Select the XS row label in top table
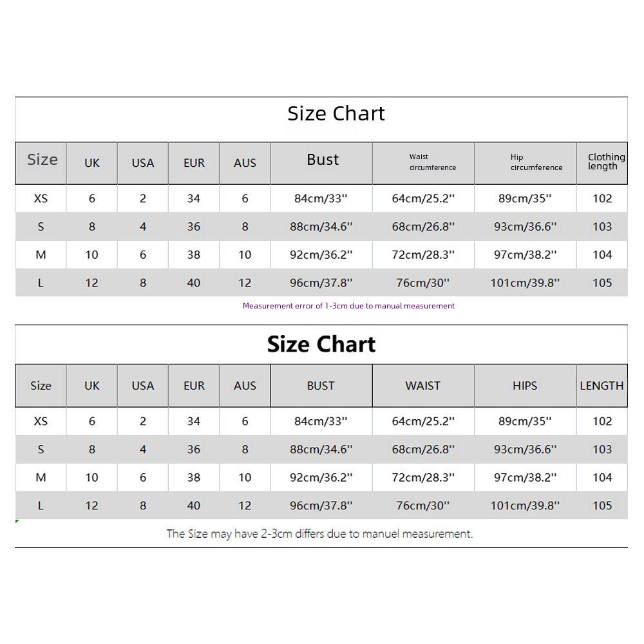Image resolution: width=644 pixels, height=644 pixels. coord(41,198)
